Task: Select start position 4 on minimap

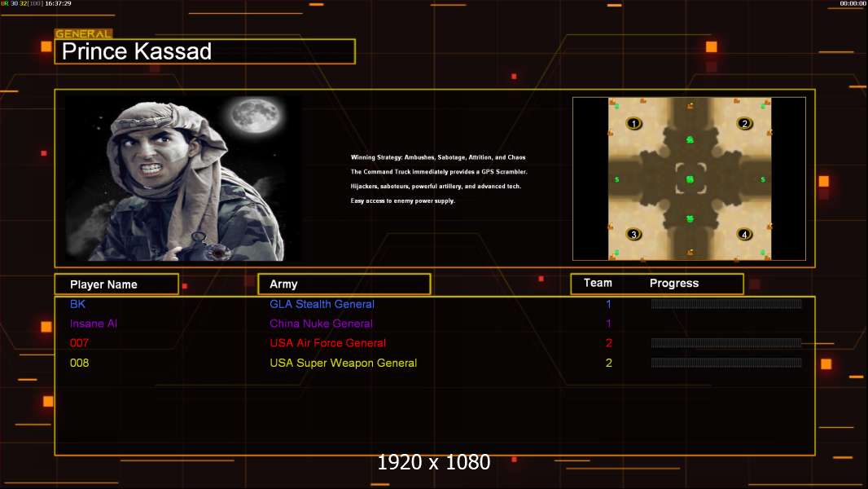Action: [x=744, y=234]
